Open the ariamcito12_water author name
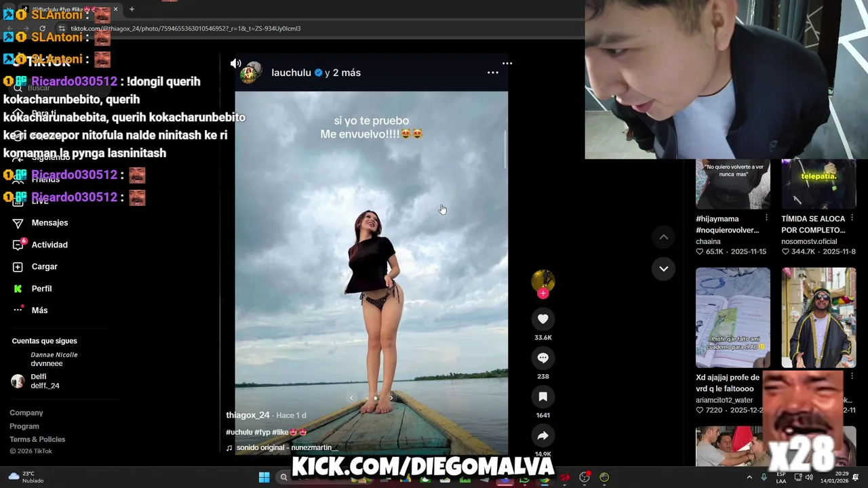Viewport: 868px width, 488px height. click(724, 400)
